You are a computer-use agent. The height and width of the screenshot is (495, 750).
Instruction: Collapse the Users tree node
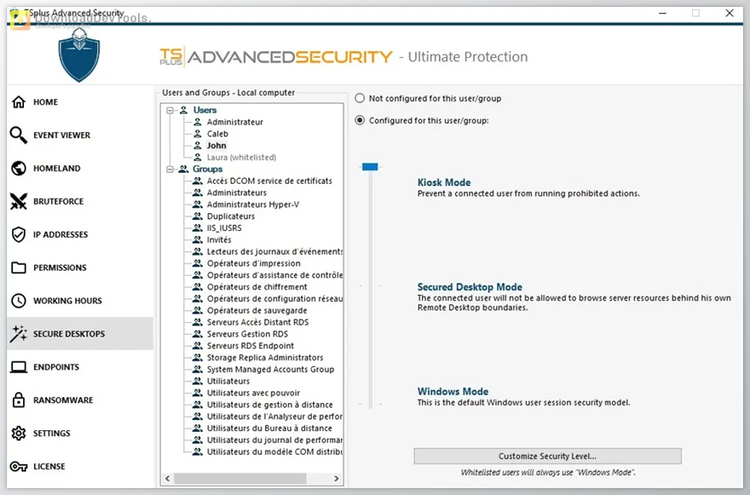[x=170, y=110]
